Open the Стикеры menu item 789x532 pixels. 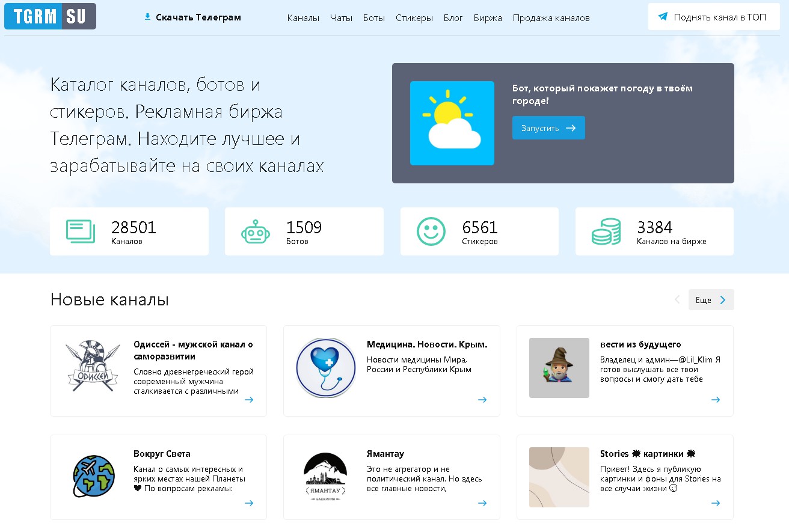click(x=414, y=18)
